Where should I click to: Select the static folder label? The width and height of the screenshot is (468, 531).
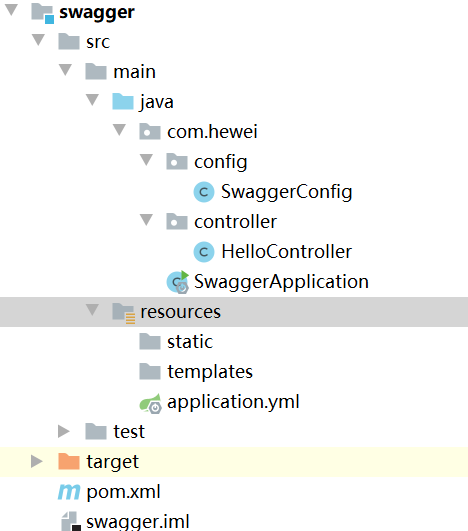[x=190, y=341]
